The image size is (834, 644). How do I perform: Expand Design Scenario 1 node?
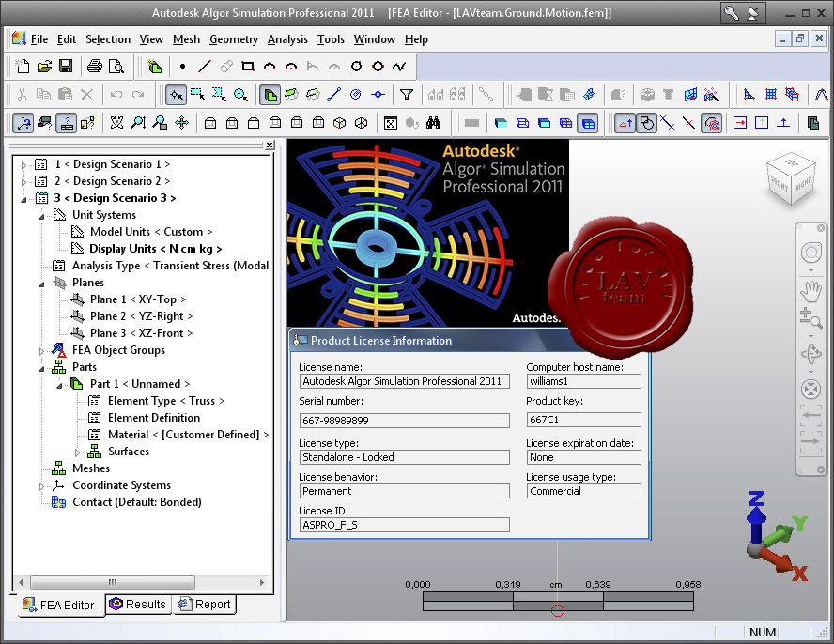click(23, 165)
